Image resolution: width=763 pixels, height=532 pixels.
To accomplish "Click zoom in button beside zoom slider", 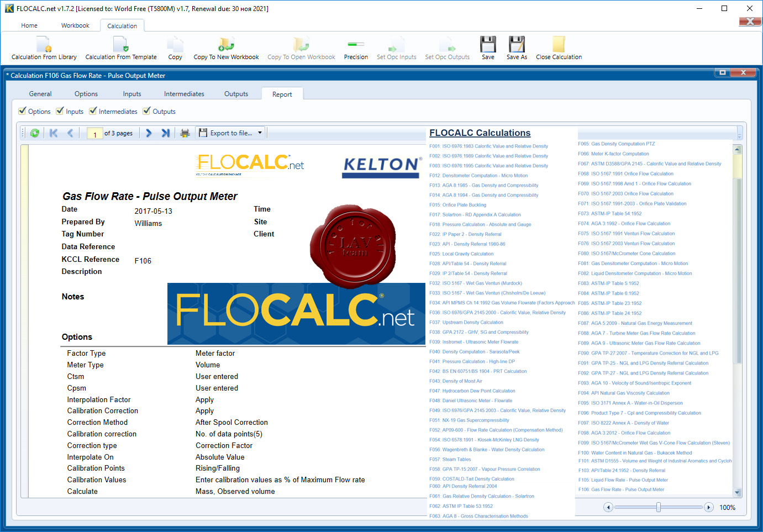I will (x=709, y=507).
